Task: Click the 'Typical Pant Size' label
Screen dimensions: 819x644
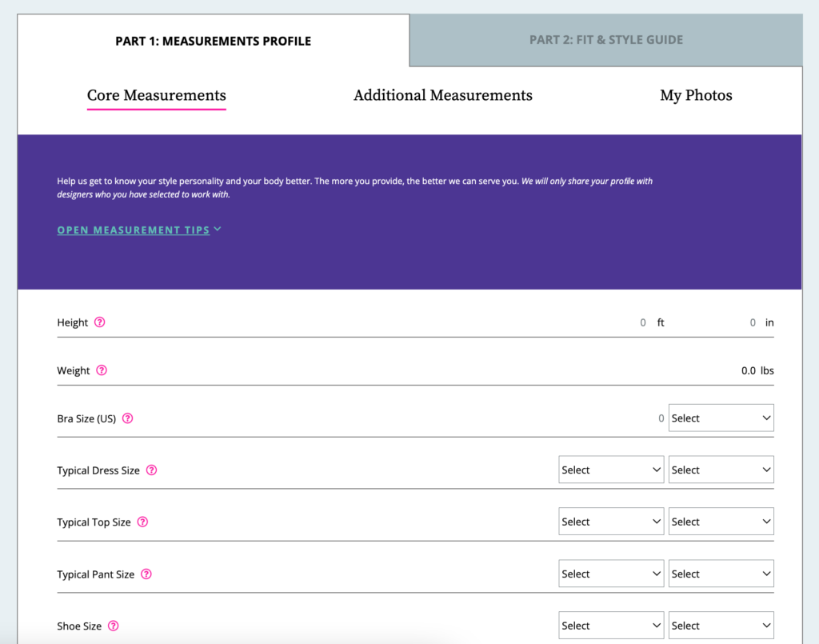Action: click(x=96, y=574)
